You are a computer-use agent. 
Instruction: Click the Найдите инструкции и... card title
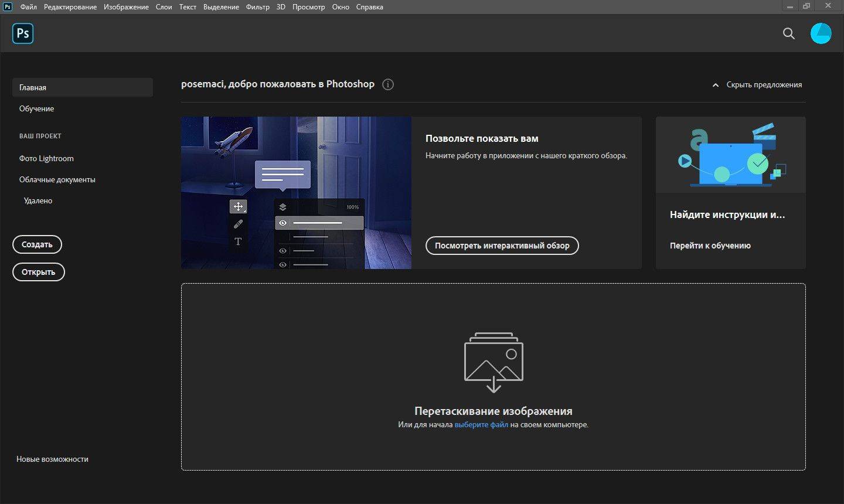click(727, 214)
